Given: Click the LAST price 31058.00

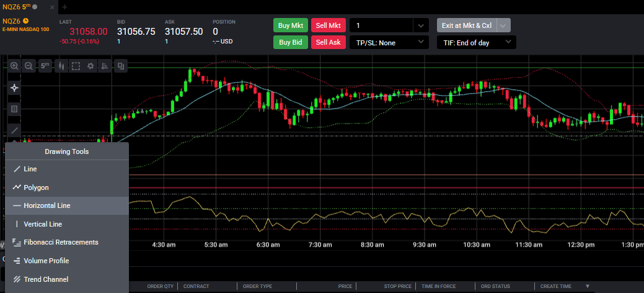Looking at the screenshot, I should (88, 31).
